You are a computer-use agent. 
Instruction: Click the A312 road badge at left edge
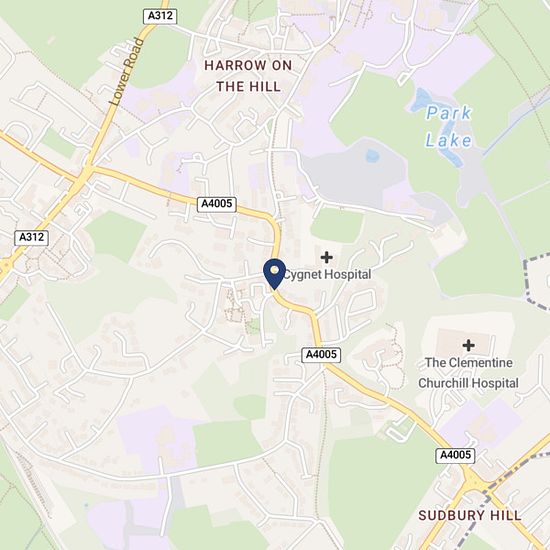click(x=32, y=237)
